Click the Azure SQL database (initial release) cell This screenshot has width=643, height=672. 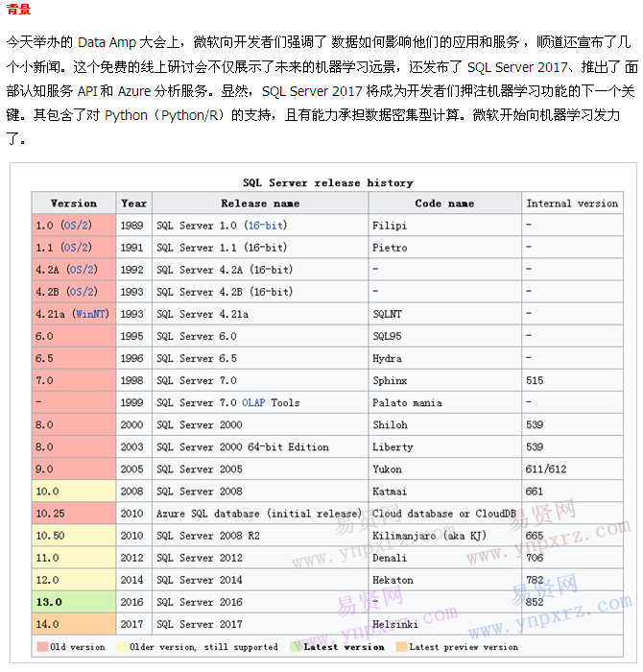point(260,514)
